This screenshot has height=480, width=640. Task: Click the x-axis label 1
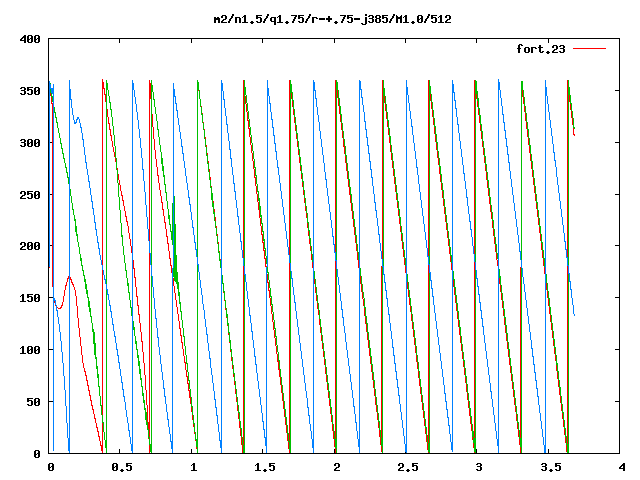[193, 467]
